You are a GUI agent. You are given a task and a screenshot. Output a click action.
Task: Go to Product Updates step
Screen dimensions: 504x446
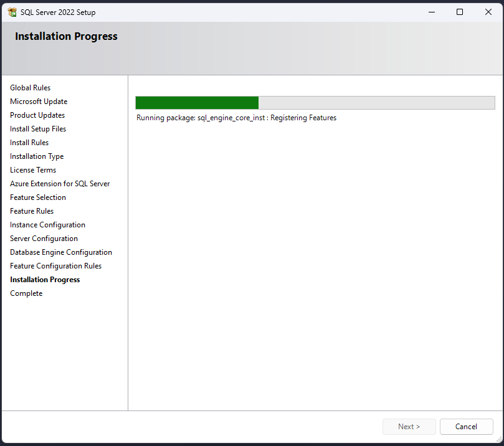click(x=37, y=115)
